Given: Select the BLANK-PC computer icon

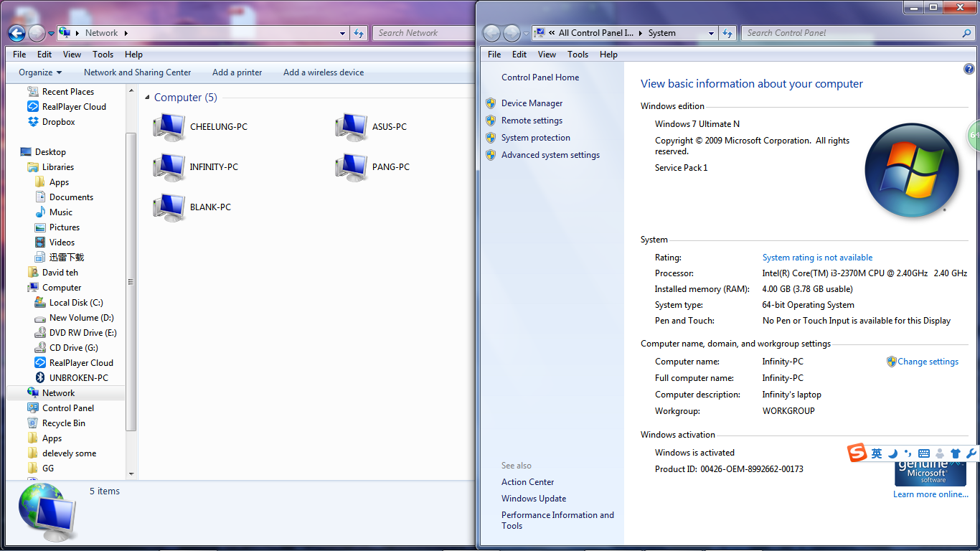Looking at the screenshot, I should 169,207.
